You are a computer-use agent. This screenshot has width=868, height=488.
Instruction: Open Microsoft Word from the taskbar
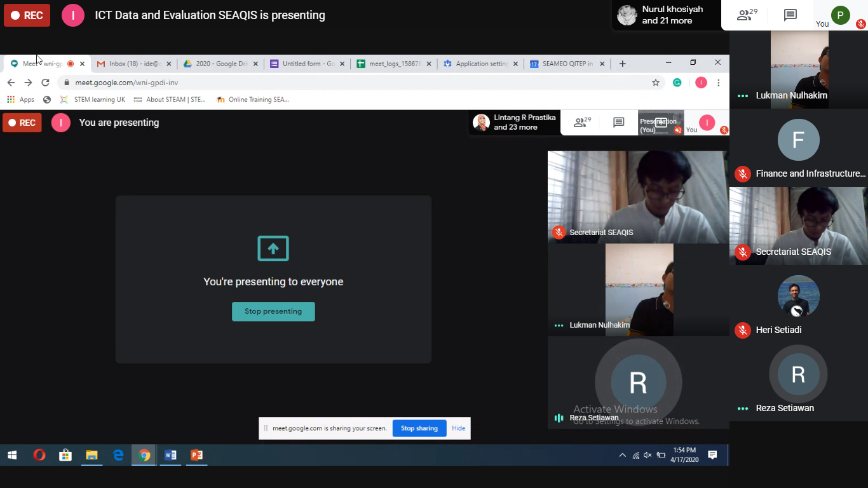tap(170, 455)
